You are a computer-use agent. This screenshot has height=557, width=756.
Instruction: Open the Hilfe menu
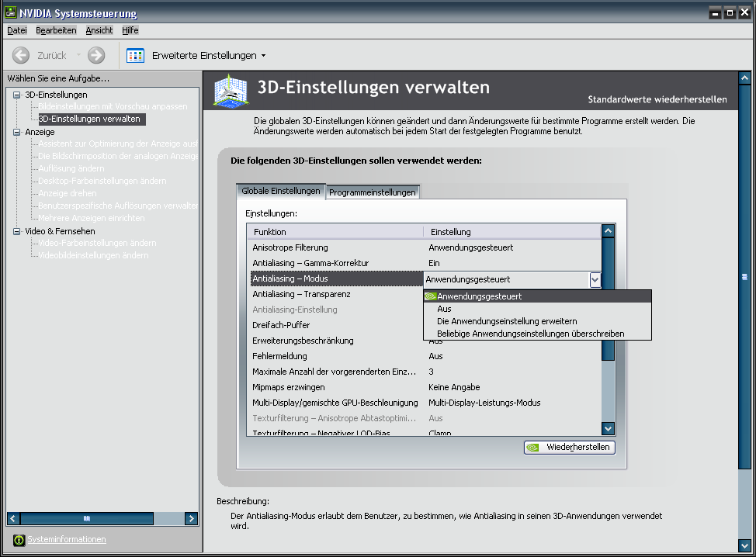coord(130,30)
